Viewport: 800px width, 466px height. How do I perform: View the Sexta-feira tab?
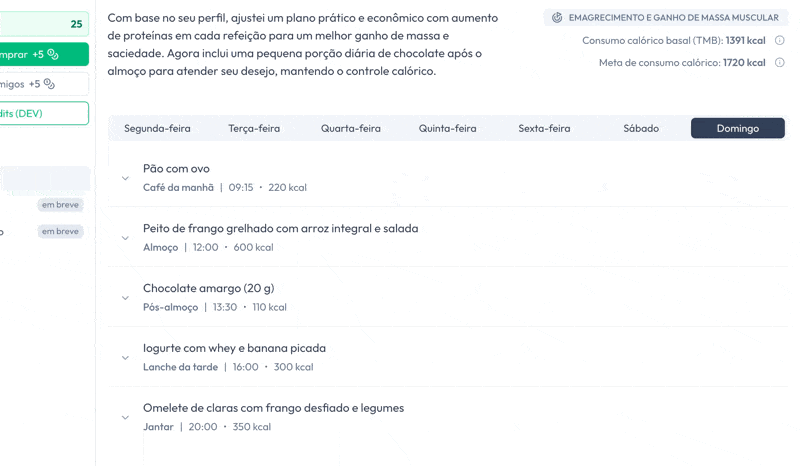point(544,128)
